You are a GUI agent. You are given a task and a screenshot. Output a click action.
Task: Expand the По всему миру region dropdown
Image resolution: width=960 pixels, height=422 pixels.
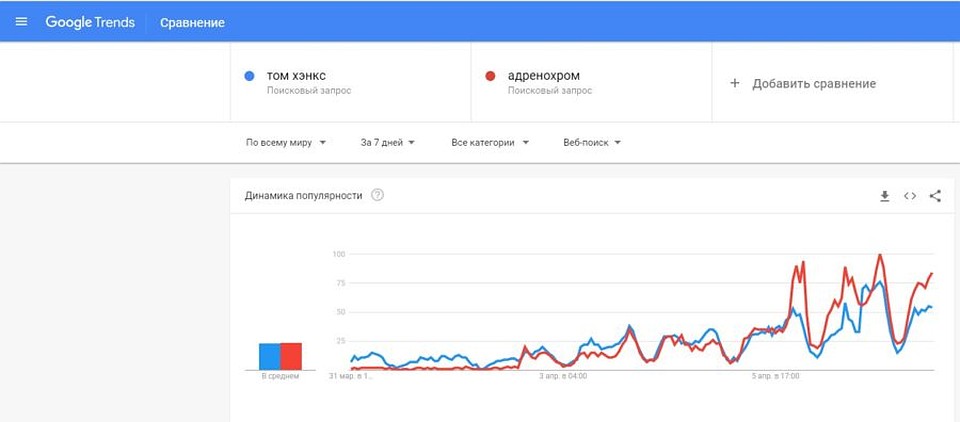click(x=285, y=143)
